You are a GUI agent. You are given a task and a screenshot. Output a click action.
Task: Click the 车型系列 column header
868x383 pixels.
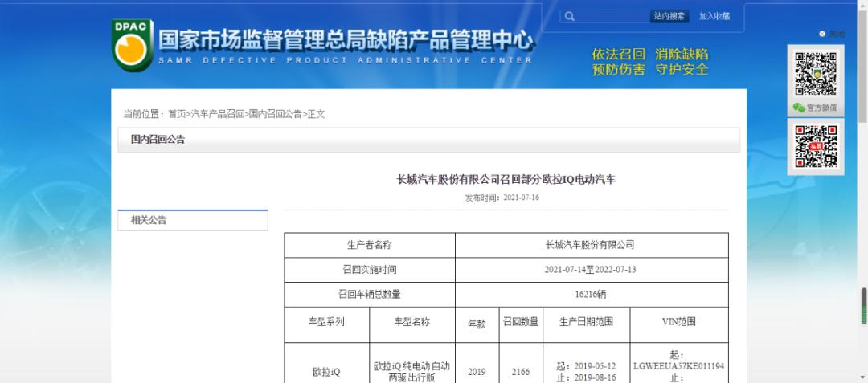click(326, 325)
